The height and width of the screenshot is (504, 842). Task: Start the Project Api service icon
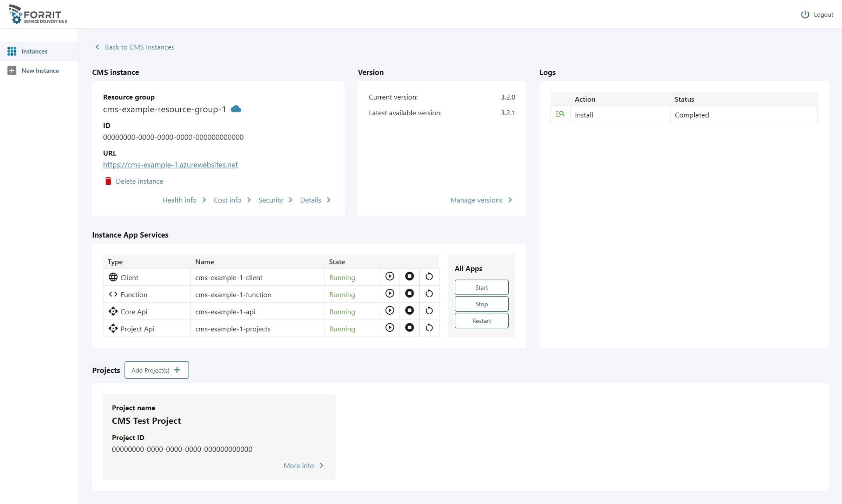pos(389,328)
